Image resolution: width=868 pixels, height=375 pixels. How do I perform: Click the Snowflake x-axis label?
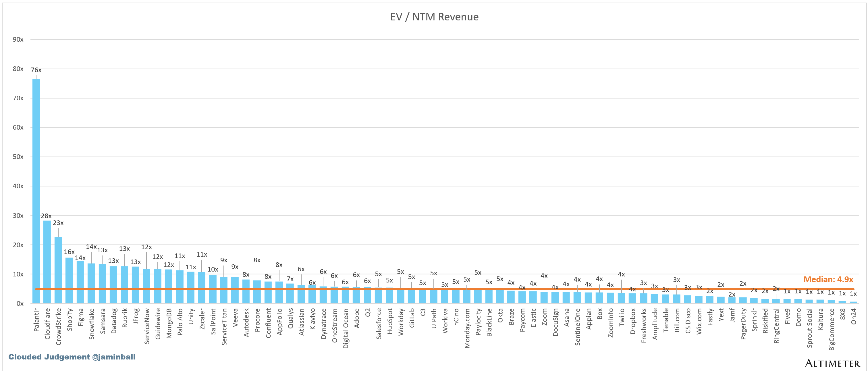(x=92, y=324)
